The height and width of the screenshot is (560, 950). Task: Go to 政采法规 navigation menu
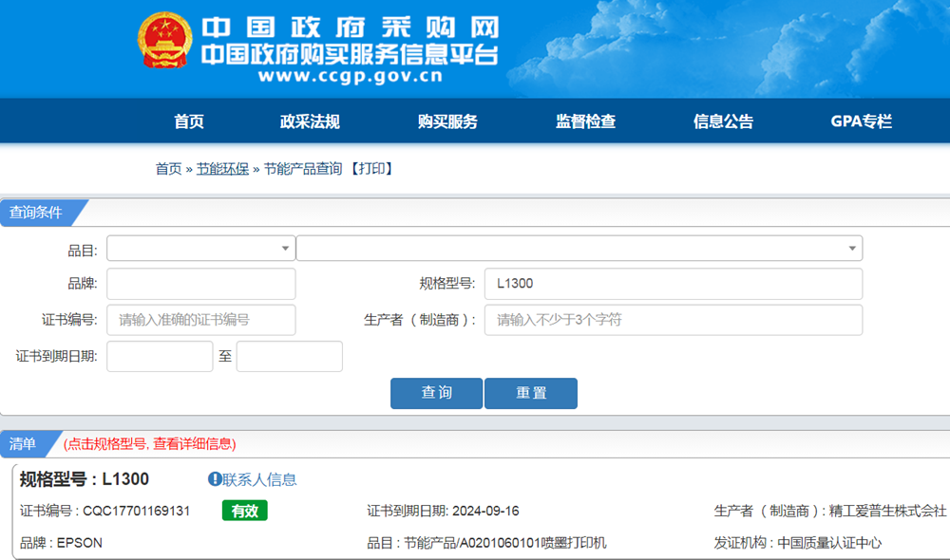point(310,121)
